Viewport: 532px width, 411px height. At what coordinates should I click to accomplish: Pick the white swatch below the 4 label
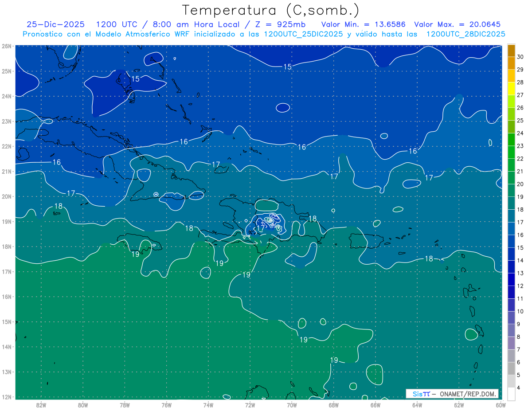[x=511, y=394]
